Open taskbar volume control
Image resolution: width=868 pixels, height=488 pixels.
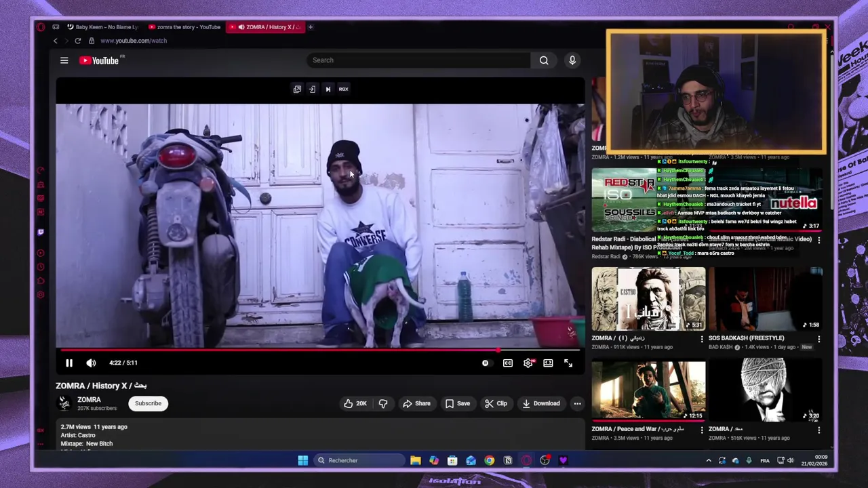[x=790, y=461]
